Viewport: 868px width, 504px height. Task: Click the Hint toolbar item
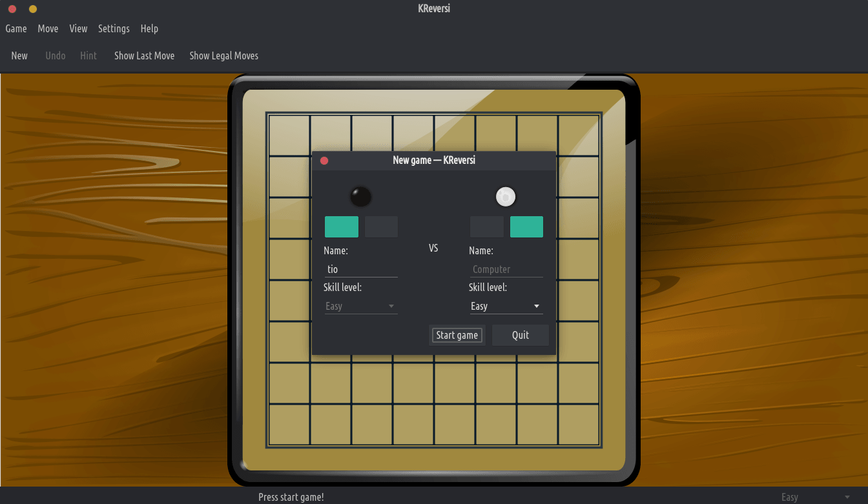click(x=88, y=55)
